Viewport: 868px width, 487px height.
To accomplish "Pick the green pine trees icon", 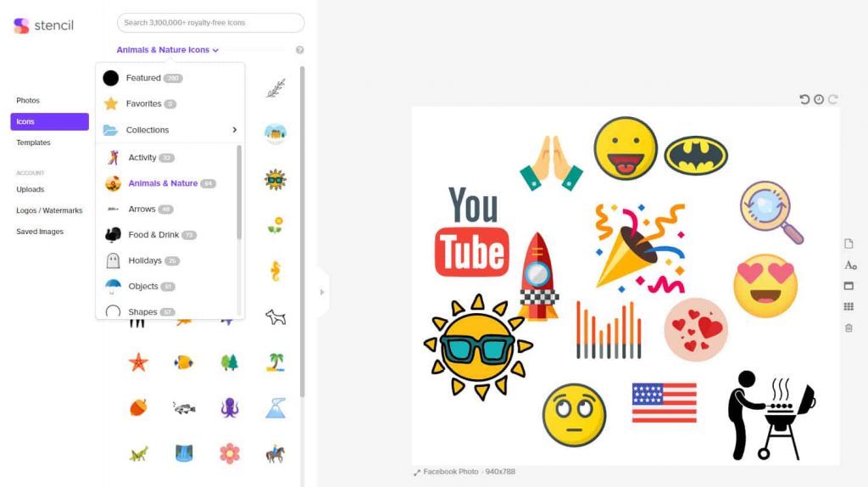I will click(229, 362).
